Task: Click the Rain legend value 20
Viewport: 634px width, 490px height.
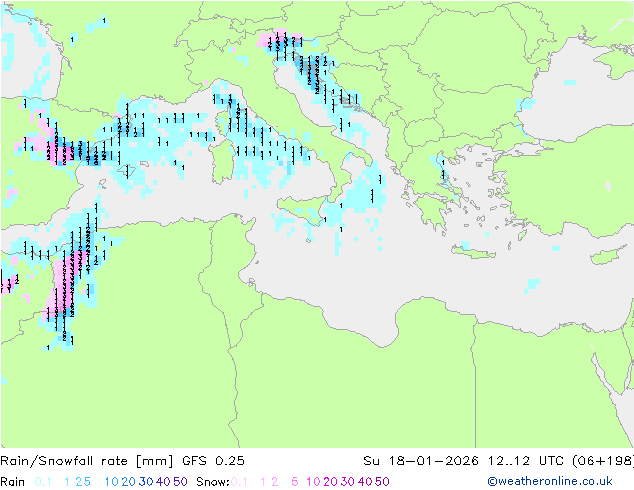Action: pos(129,482)
